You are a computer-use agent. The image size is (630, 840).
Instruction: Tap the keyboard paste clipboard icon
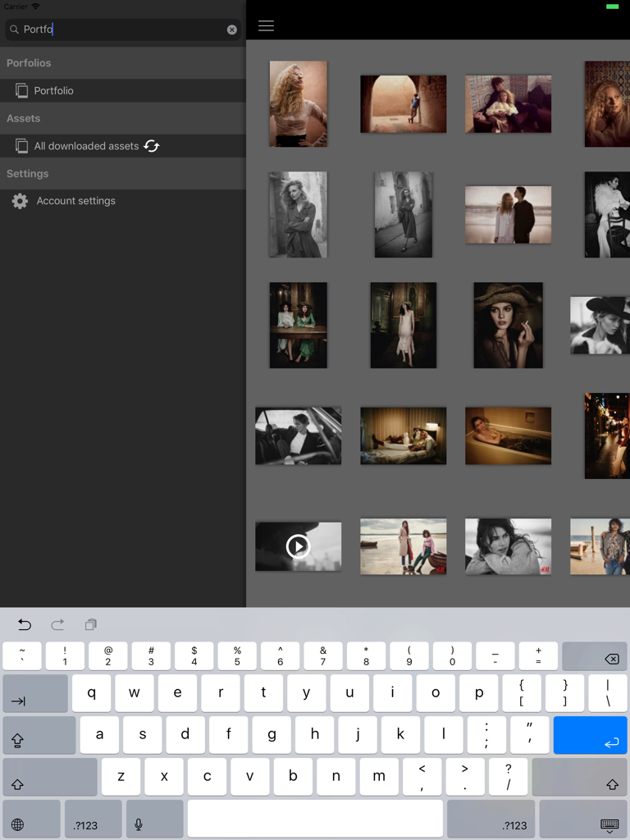[x=90, y=624]
